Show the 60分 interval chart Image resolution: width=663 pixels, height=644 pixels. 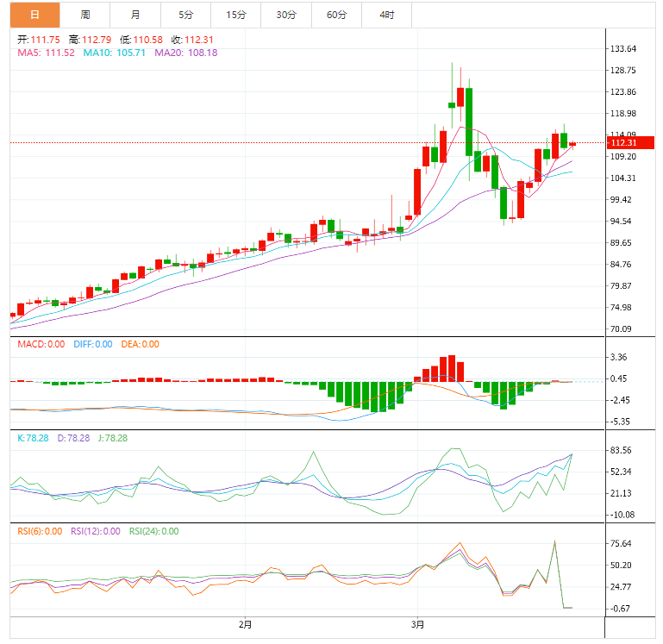click(336, 16)
